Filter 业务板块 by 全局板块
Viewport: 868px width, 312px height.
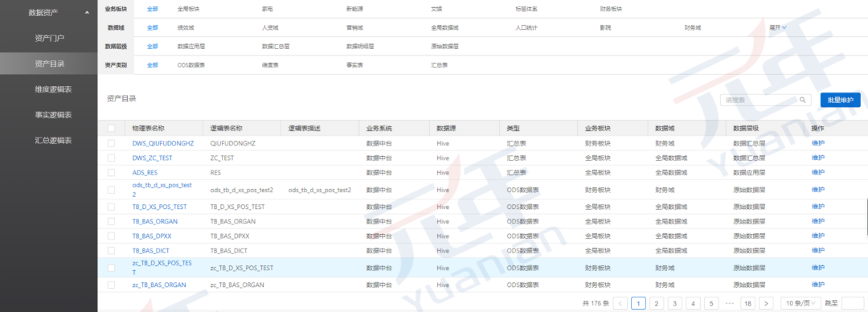[188, 10]
